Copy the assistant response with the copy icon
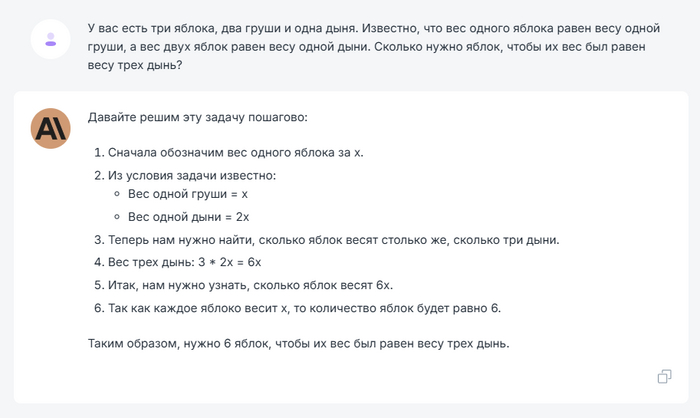The image size is (700, 418). click(663, 376)
